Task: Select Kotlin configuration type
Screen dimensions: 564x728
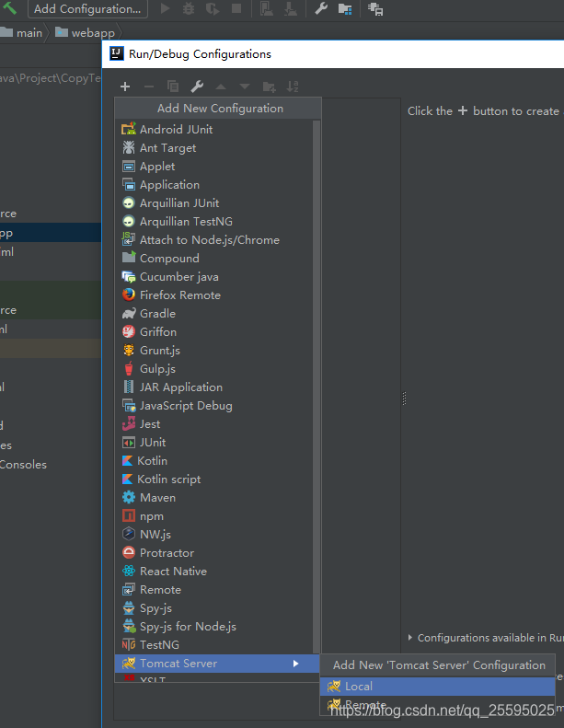Action: pyautogui.click(x=217, y=460)
